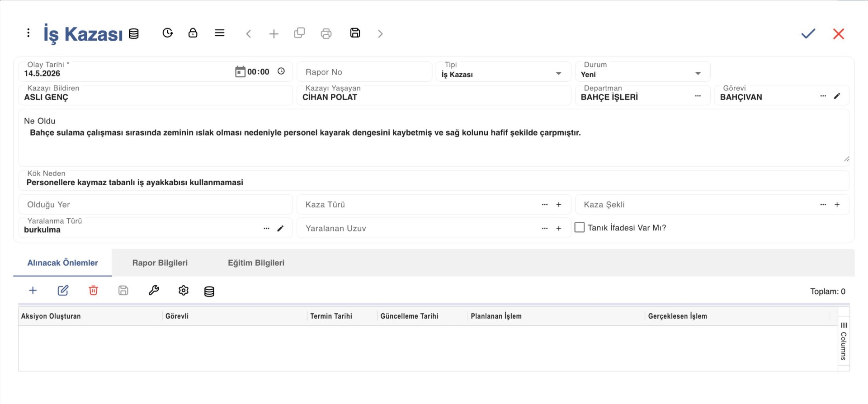This screenshot has height=404, width=868.
Task: Open the Columns side panel of the grid
Action: (844, 341)
